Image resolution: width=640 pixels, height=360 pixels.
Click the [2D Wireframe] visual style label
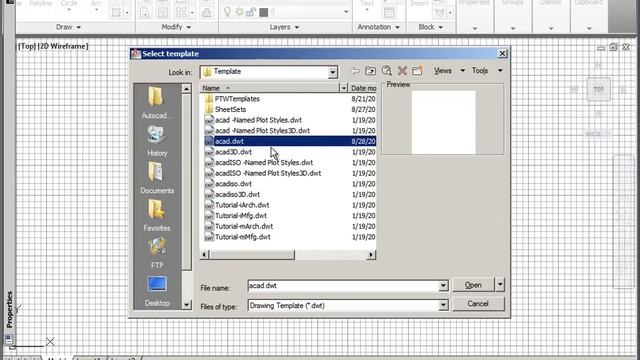(x=63, y=47)
